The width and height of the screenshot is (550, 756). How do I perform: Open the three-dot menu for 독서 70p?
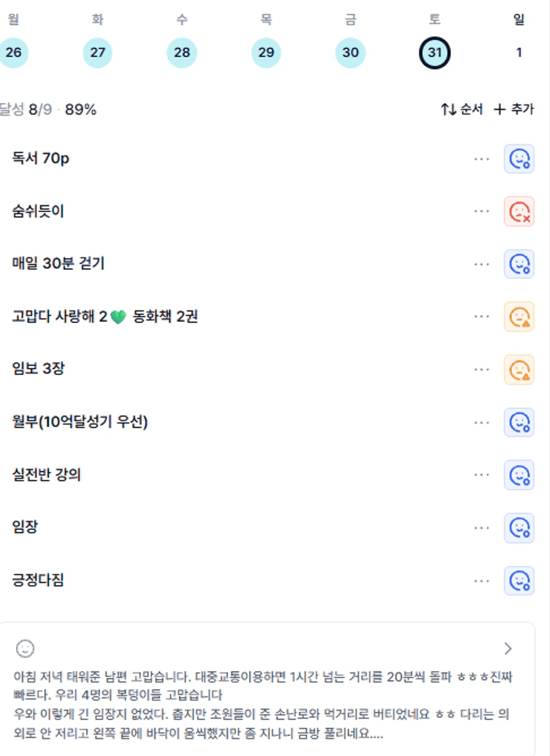click(481, 159)
